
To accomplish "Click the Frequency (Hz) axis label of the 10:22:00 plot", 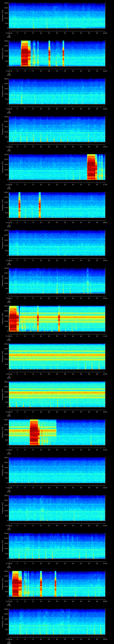I will 3,16.
